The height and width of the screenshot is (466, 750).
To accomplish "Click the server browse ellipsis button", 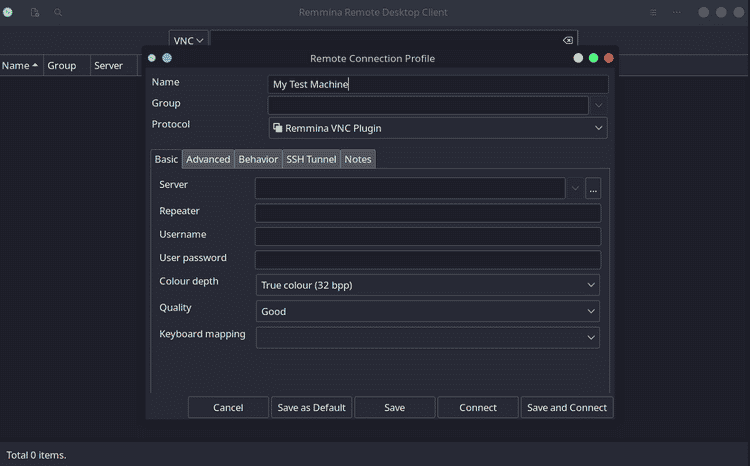I will [593, 189].
